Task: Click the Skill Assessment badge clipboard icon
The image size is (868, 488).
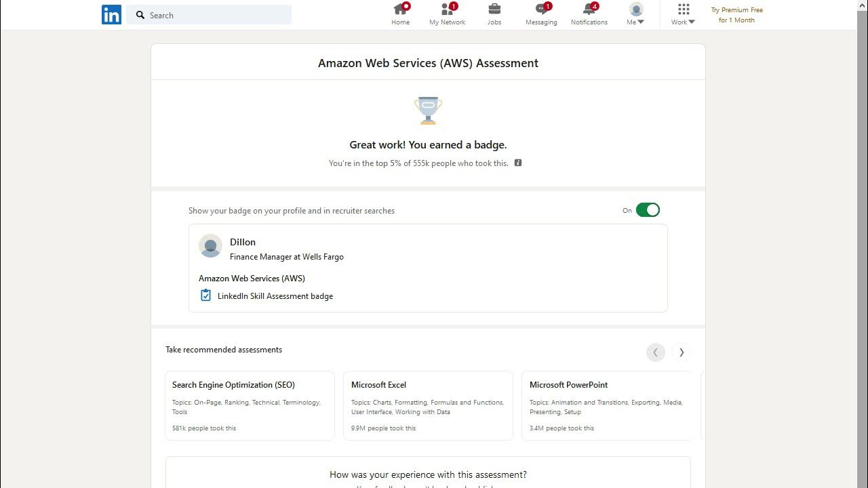Action: [205, 296]
